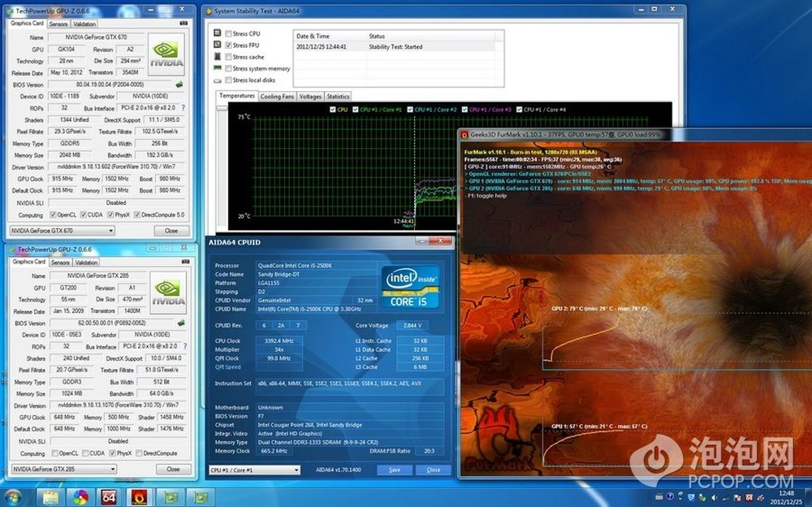Toggle the CPU #1 / Core #3 graph checkbox
Screen dimensions: 812x507
click(x=464, y=110)
